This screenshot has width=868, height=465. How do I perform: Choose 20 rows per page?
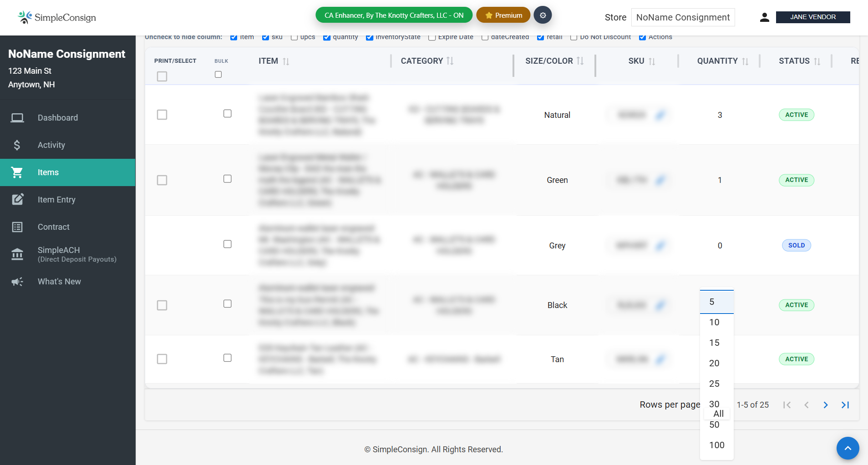tap(716, 364)
